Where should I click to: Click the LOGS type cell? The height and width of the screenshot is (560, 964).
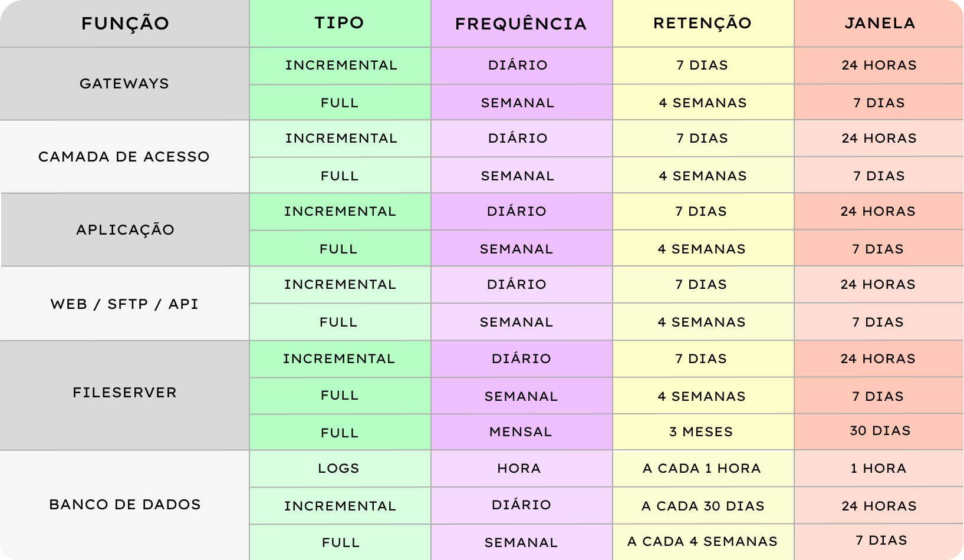point(338,469)
